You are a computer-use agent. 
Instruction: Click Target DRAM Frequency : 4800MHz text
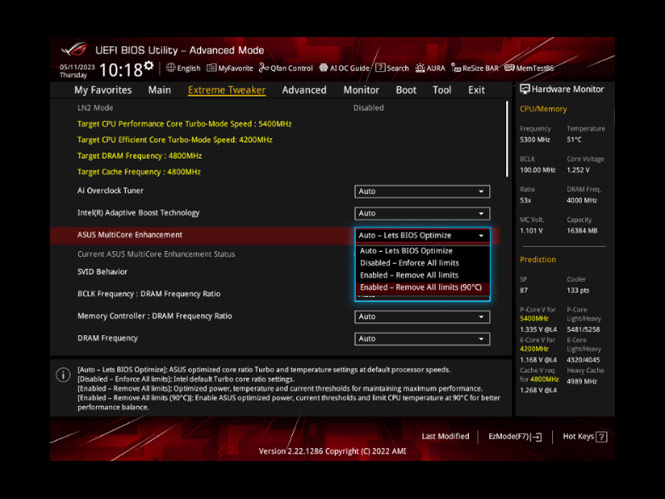click(140, 156)
